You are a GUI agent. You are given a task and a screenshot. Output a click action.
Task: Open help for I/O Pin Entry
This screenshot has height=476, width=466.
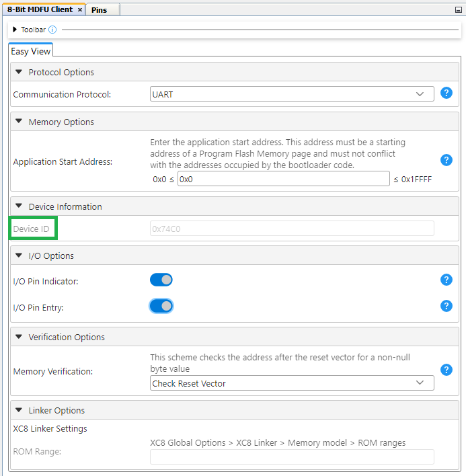point(446,306)
